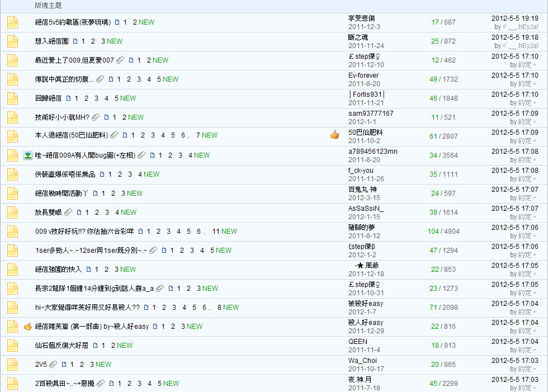Click the folder icon for 想入絕信團 thread

point(12,41)
